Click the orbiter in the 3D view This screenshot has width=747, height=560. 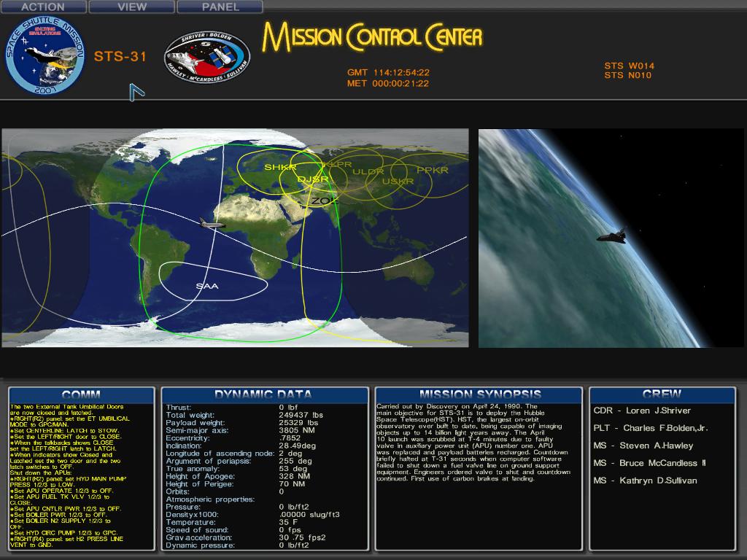612,236
